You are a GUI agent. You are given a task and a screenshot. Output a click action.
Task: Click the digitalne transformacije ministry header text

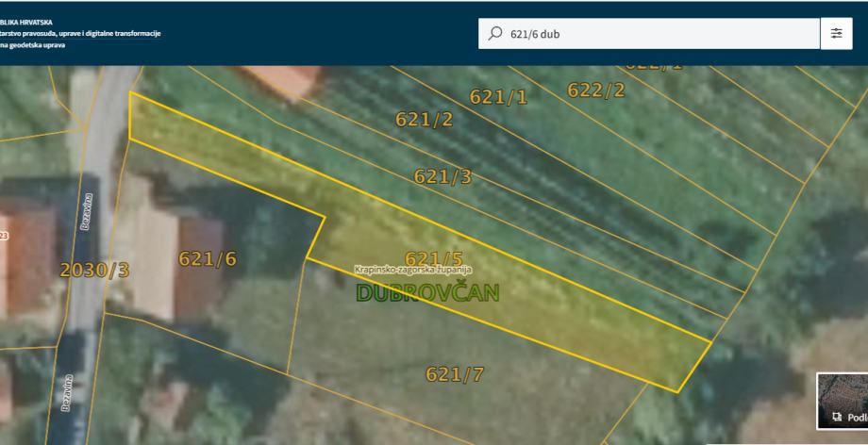pyautogui.click(x=80, y=34)
